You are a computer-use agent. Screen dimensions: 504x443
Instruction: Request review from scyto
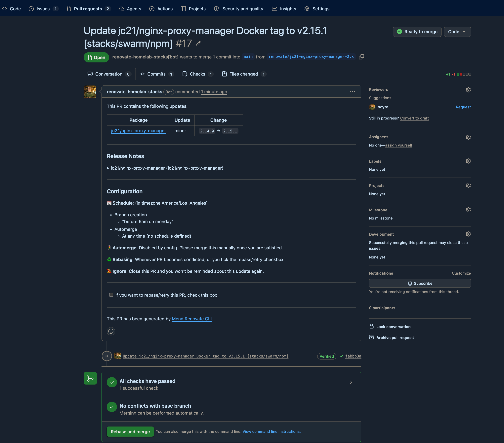pyautogui.click(x=463, y=107)
